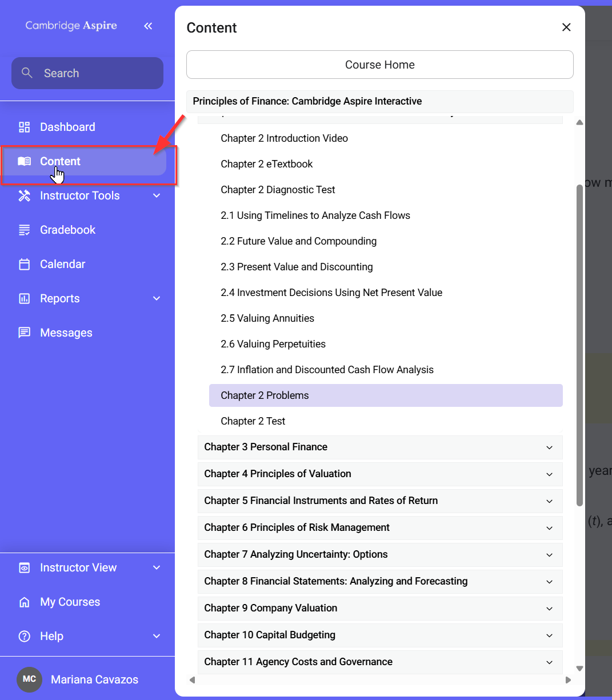Click the Cambridge Aspire logo
Image resolution: width=612 pixels, height=700 pixels.
[x=71, y=26]
